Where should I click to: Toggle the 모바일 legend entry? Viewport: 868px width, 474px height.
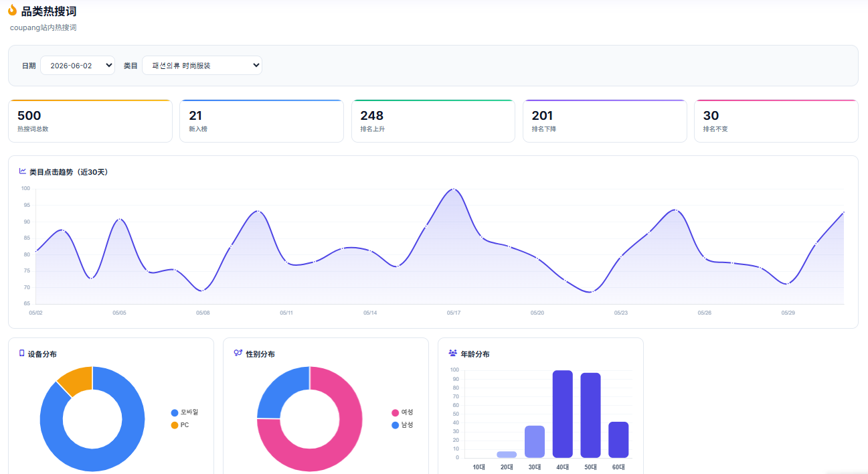[185, 412]
